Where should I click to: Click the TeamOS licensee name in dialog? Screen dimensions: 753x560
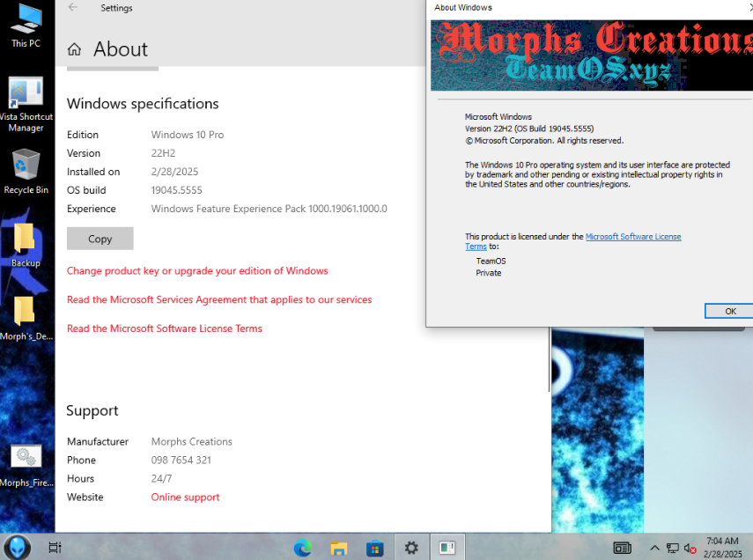491,262
